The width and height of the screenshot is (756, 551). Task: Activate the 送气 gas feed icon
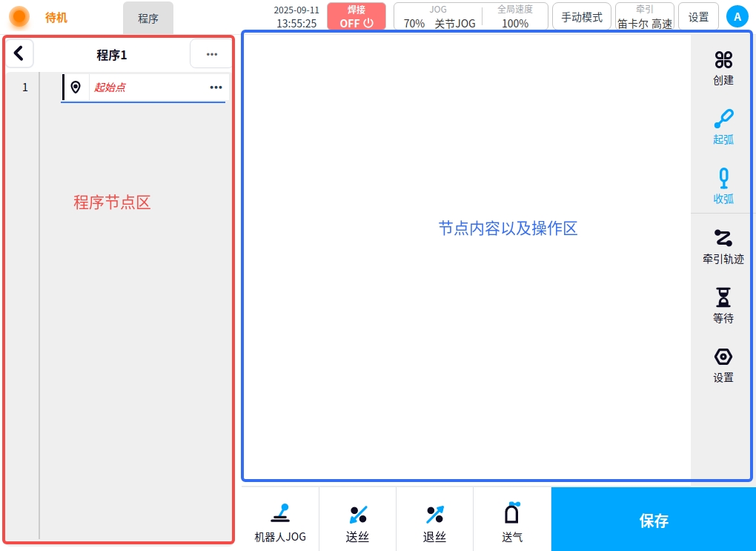[x=512, y=522]
